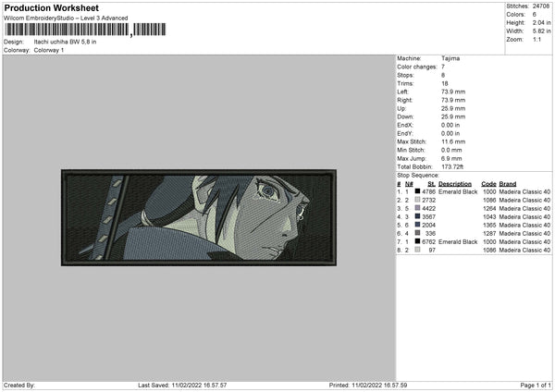Click the Right value 73.9 mm
This screenshot has width=555, height=392.
tap(453, 100)
